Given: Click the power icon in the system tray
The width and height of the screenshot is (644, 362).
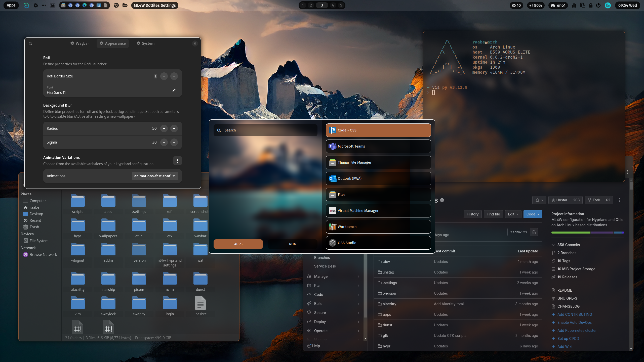Looking at the screenshot, I should click(x=598, y=5).
